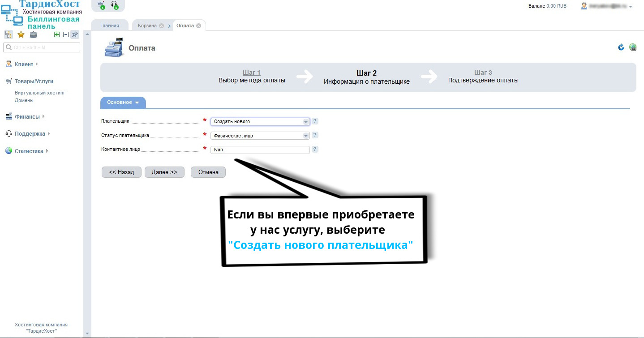
Task: Click into the Контактное лицо field
Action: point(260,150)
